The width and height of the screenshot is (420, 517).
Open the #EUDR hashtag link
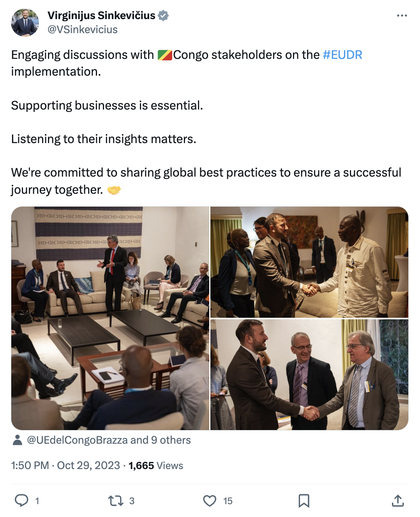click(x=342, y=55)
